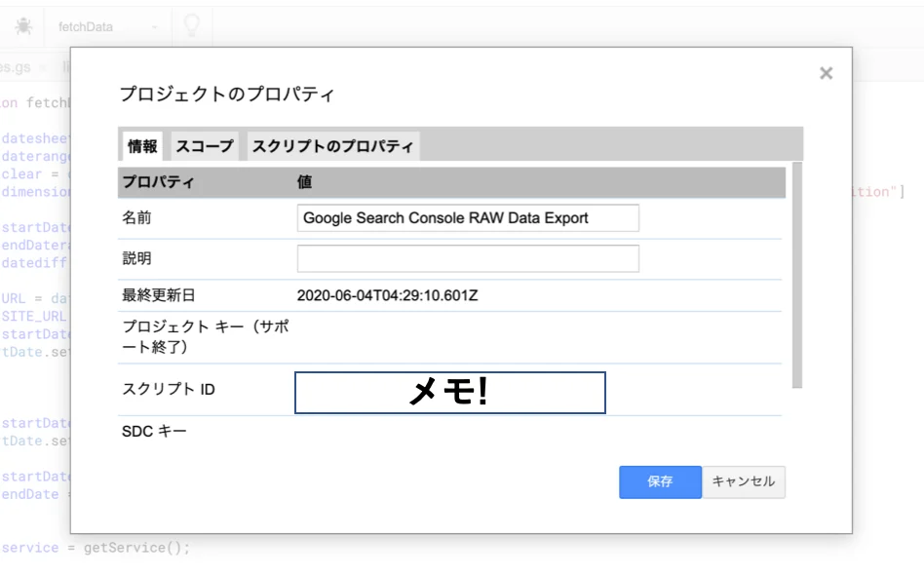The height and width of the screenshot is (575, 924).
Task: Open the スクリプトのプロパティ tab
Action: tap(333, 146)
